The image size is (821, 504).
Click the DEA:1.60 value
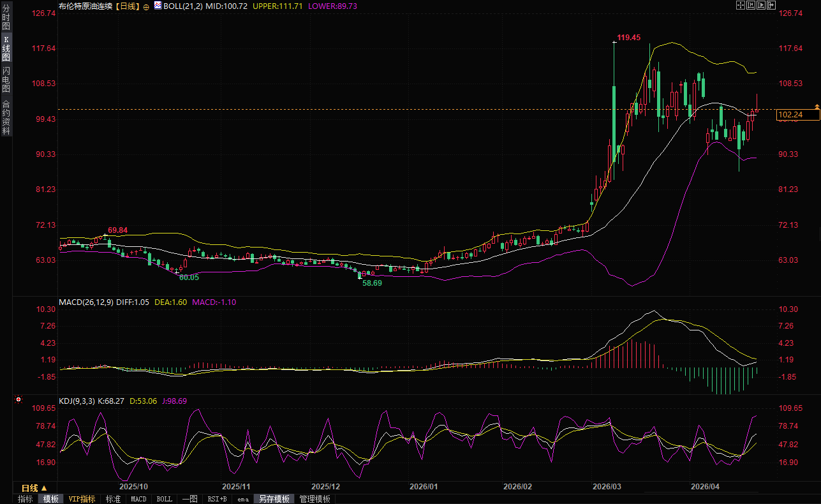pyautogui.click(x=170, y=302)
